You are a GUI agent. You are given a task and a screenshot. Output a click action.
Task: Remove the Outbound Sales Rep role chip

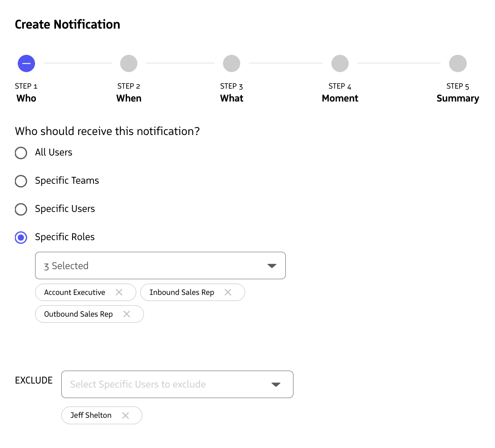pos(127,314)
